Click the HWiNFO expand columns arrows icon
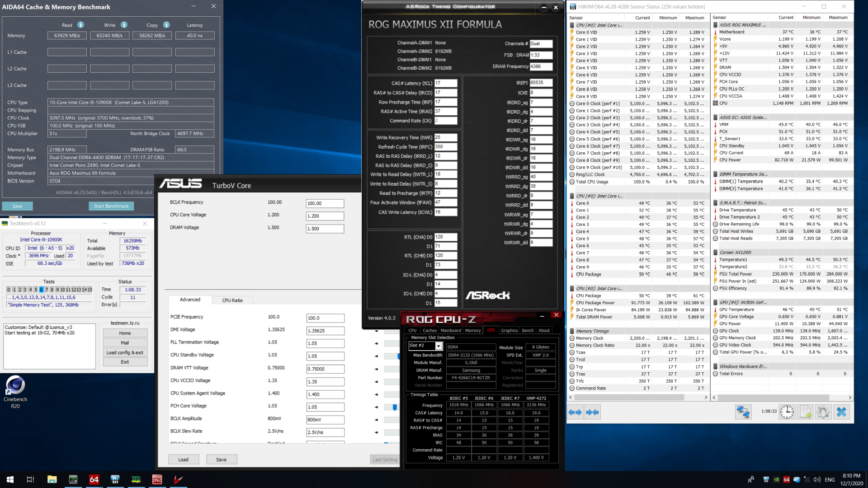 tap(575, 412)
